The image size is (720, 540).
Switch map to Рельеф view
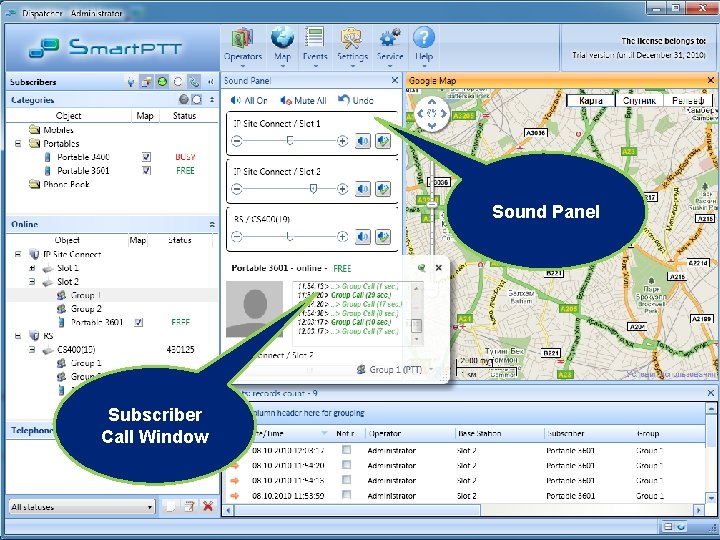[x=688, y=101]
